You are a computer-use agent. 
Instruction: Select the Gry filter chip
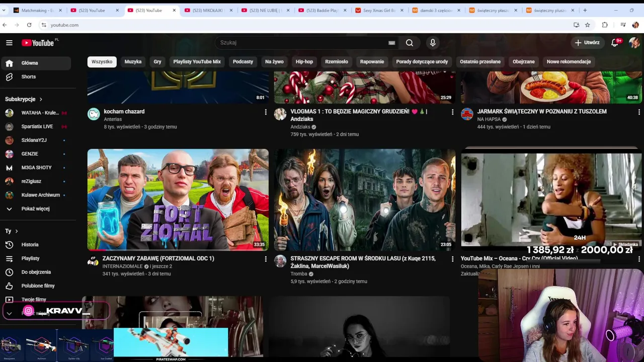tap(157, 61)
